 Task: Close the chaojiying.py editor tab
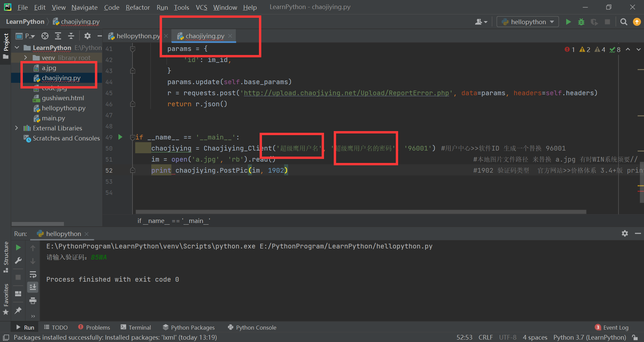click(x=230, y=36)
